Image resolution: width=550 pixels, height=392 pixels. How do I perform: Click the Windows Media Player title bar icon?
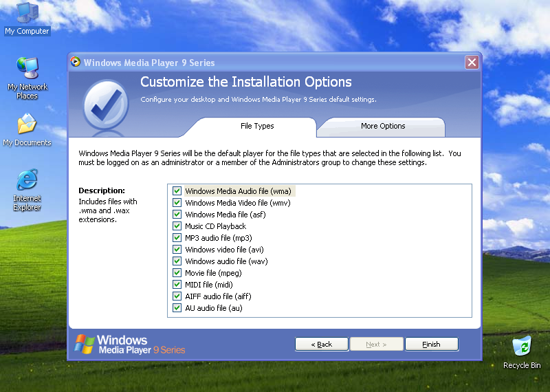pyautogui.click(x=75, y=62)
